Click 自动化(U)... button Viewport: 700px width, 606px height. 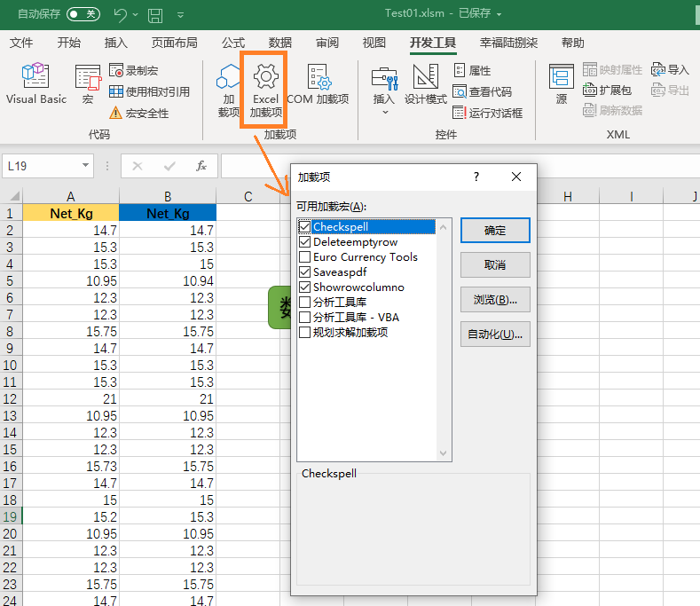(495, 334)
